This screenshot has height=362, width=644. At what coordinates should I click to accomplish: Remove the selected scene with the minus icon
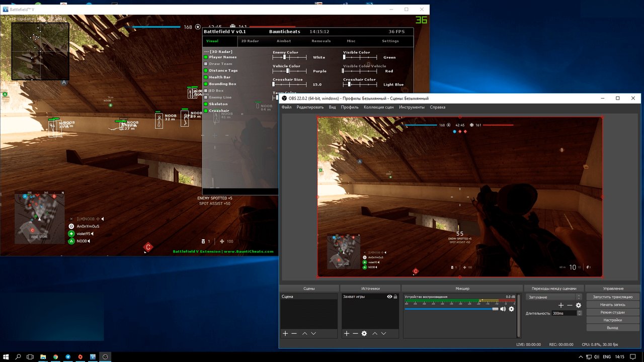294,333
